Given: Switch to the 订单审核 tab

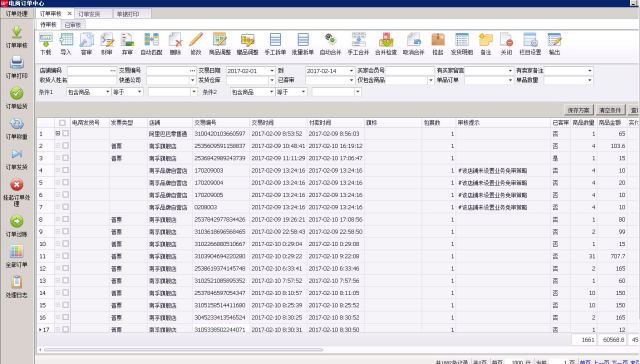Looking at the screenshot, I should point(51,13).
